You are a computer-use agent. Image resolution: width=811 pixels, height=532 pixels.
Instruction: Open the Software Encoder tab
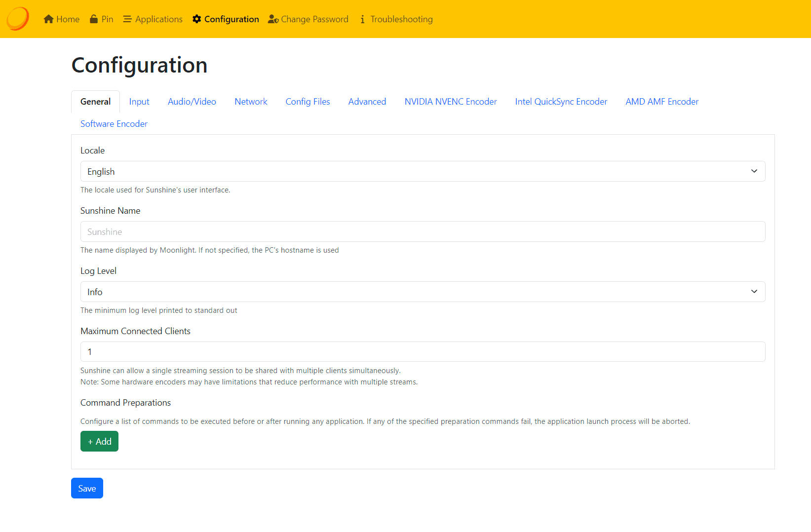pos(114,124)
